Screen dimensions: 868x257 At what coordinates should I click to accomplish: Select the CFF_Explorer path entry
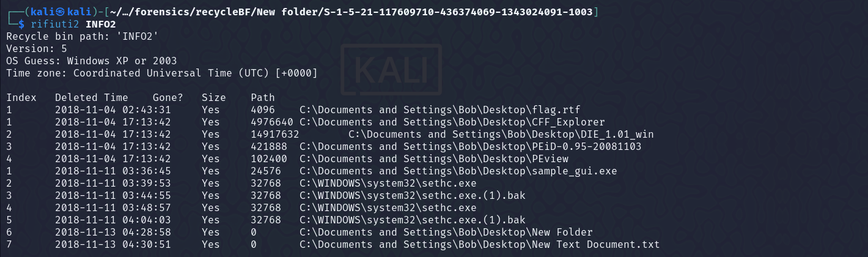point(452,122)
